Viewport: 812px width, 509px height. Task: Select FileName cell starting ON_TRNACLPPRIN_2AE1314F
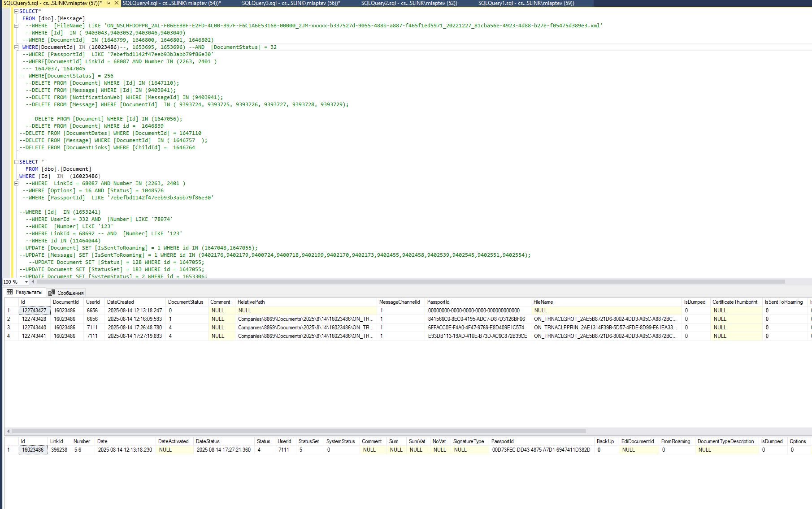(x=606, y=328)
